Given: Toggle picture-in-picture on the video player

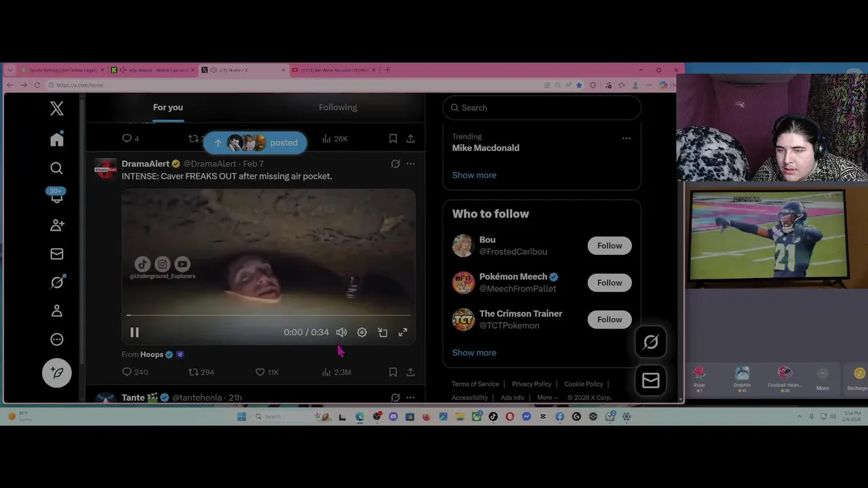Looking at the screenshot, I should tap(382, 332).
